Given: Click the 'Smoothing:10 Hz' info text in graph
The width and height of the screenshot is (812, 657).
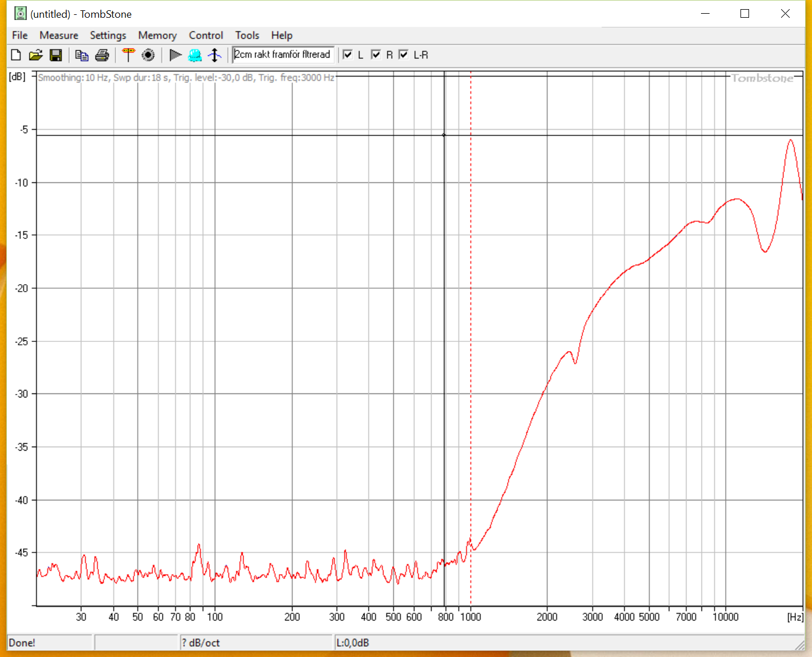Looking at the screenshot, I should (x=73, y=78).
